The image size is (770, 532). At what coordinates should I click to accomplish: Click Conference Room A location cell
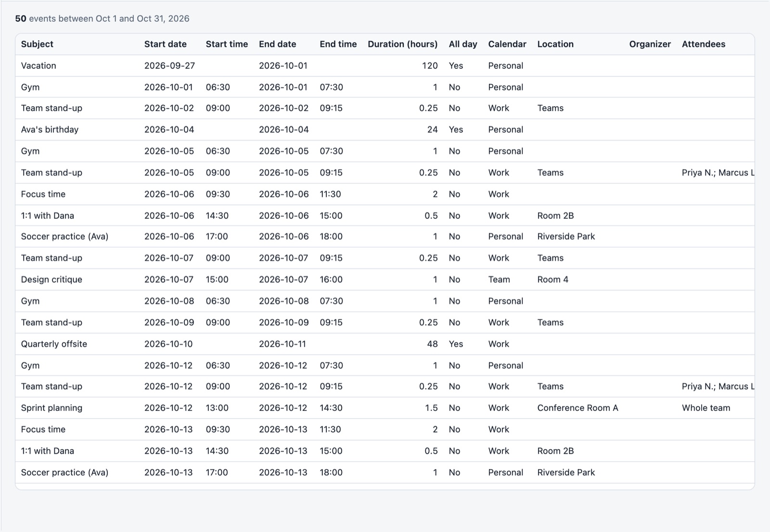click(x=577, y=408)
